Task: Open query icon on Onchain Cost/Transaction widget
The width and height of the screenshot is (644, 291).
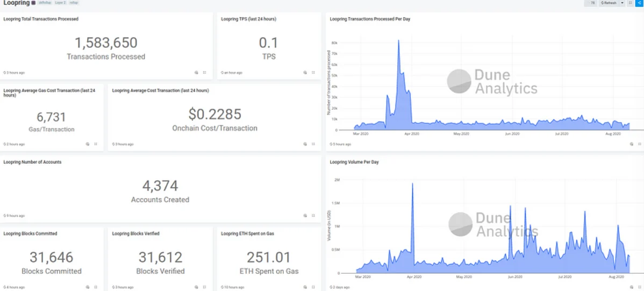Action: click(305, 144)
